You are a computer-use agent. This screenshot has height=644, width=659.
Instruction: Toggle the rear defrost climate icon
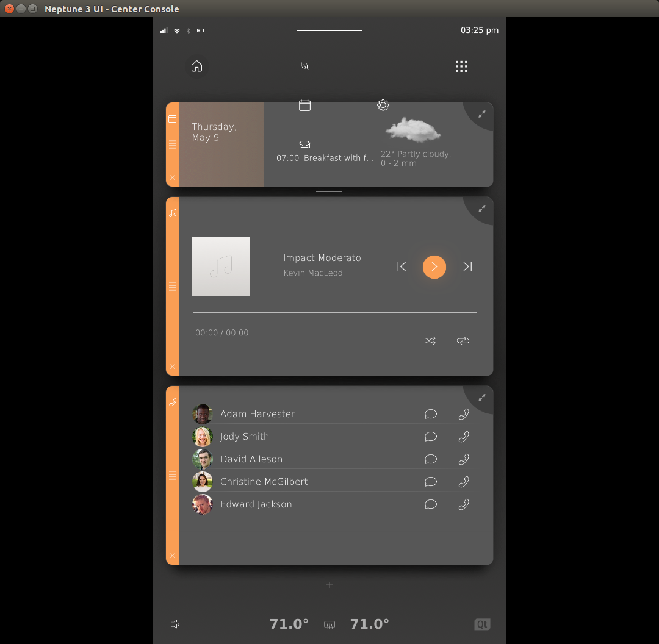tap(329, 624)
